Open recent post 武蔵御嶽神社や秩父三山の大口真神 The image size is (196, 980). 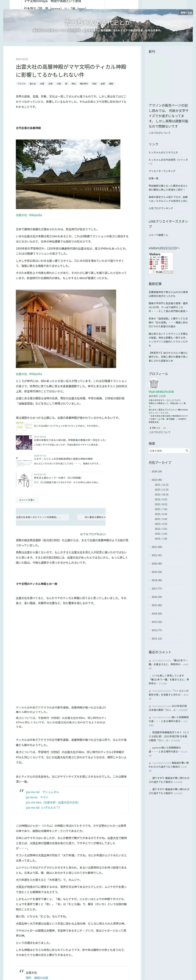pyautogui.click(x=168, y=294)
